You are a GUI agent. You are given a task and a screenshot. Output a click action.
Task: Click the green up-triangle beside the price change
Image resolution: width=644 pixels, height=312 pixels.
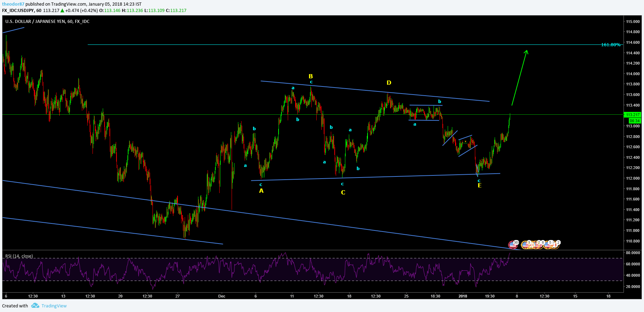(x=63, y=11)
